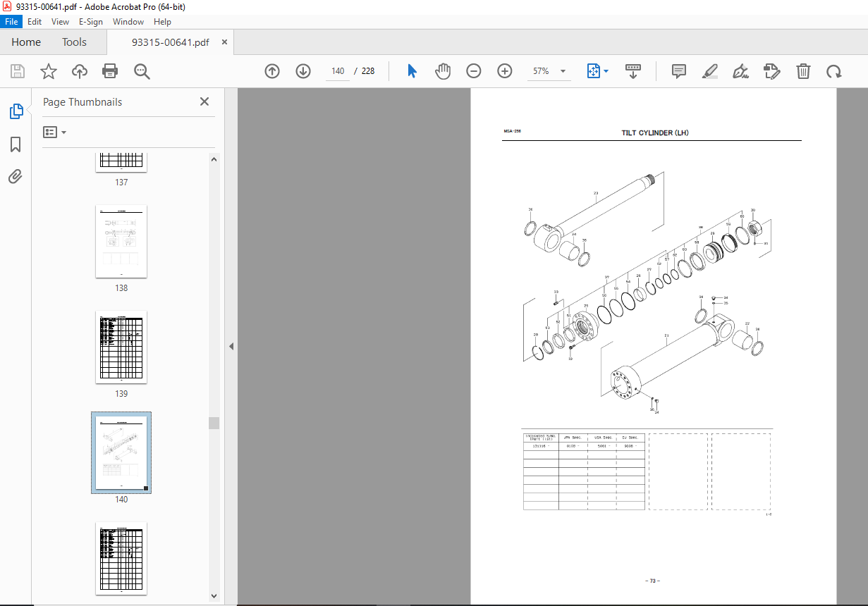Select the page 141 thumbnail below 140
The width and height of the screenshot is (868, 606).
pos(121,559)
